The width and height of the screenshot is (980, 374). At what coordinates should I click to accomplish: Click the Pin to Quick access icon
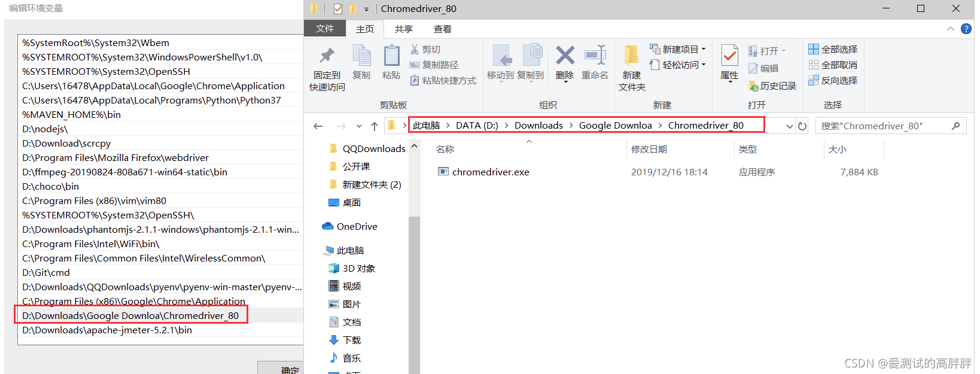point(327,56)
